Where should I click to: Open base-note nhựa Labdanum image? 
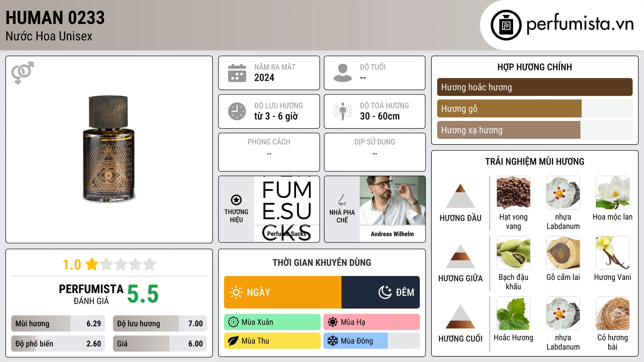coord(563,313)
